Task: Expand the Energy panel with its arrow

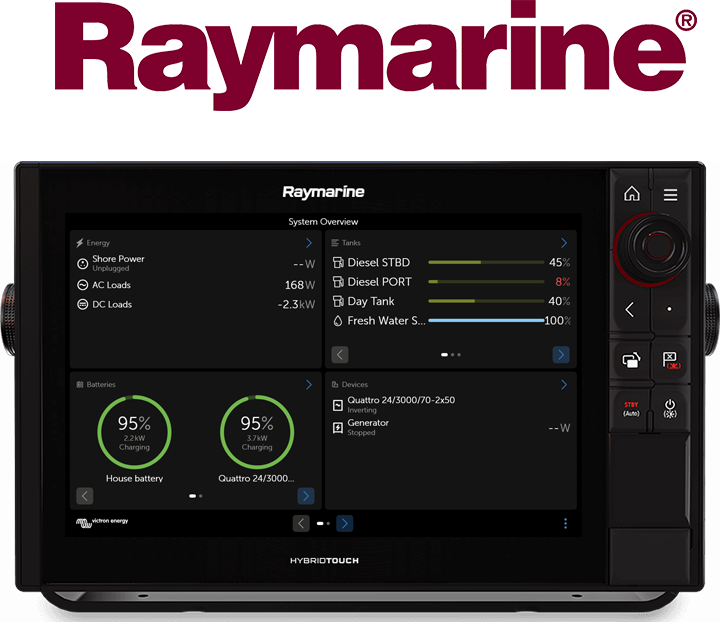Action: [x=308, y=243]
